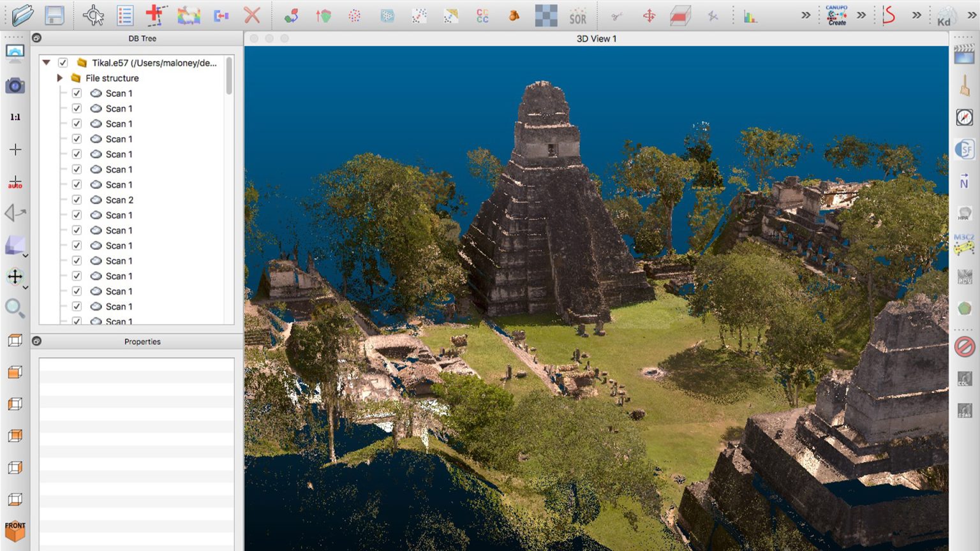The image size is (980, 551).
Task: Disable the topmost Scan 1 checkbox
Action: 77,93
